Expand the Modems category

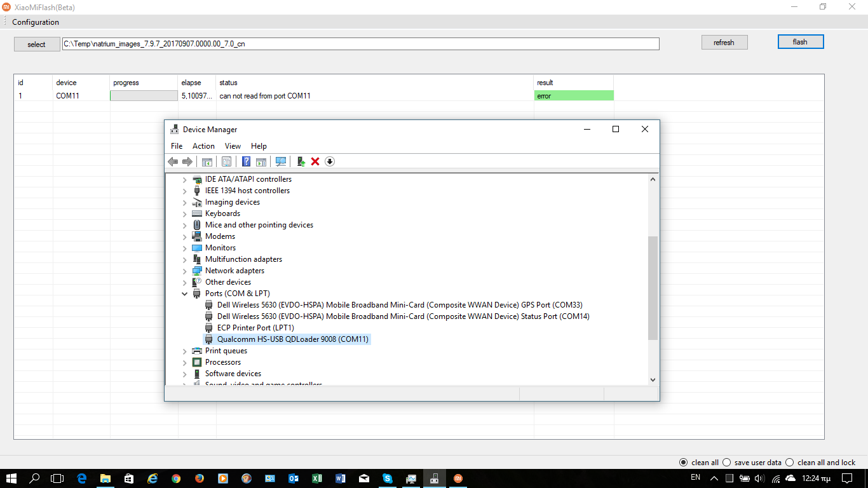(185, 236)
